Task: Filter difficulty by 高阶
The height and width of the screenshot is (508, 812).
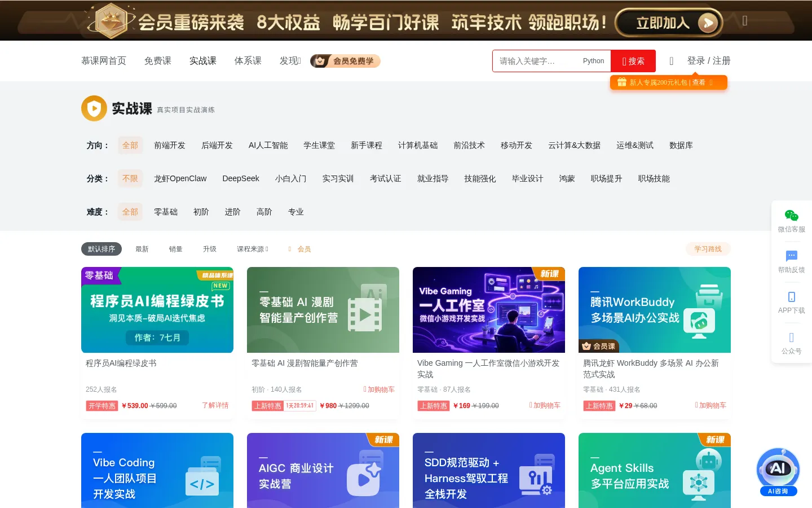Action: tap(264, 212)
